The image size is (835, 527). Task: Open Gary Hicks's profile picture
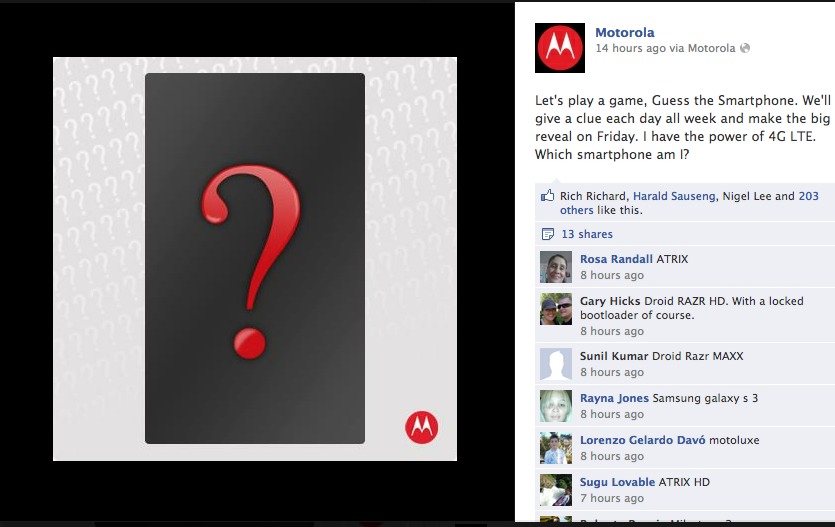(x=556, y=309)
